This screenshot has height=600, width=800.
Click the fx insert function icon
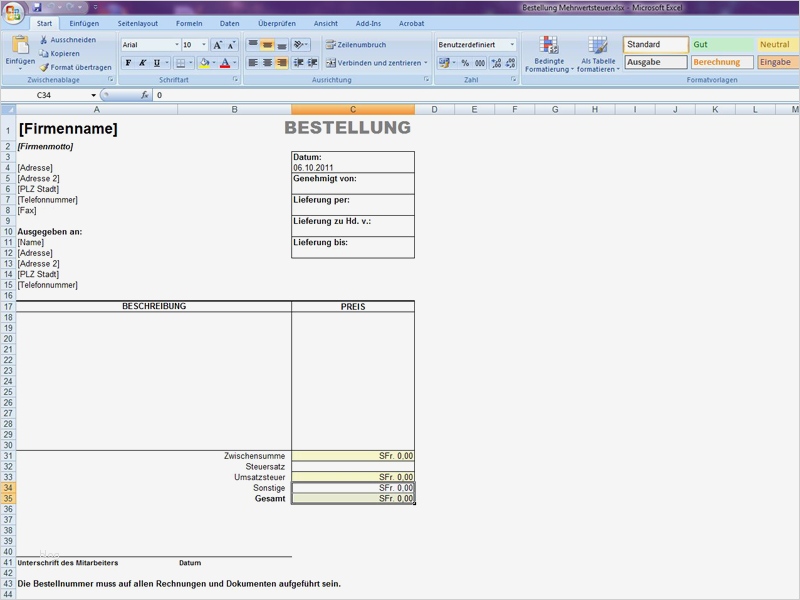point(145,95)
